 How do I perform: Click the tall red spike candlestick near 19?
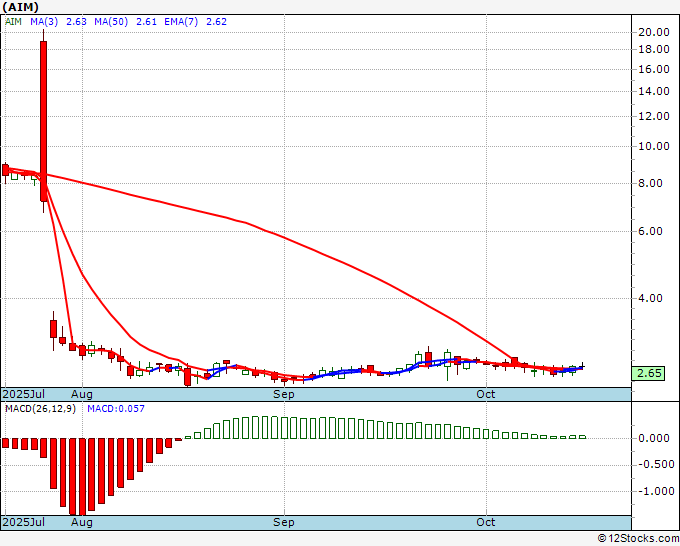tap(43, 121)
